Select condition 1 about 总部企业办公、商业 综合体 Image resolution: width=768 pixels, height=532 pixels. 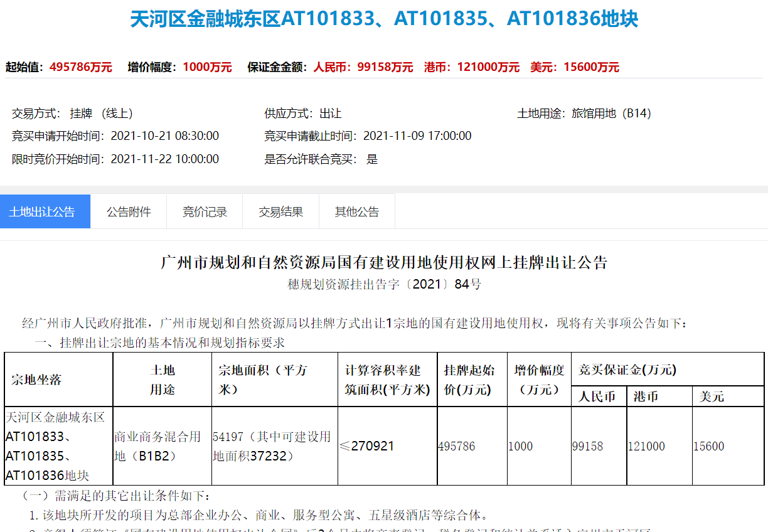[x=259, y=515]
